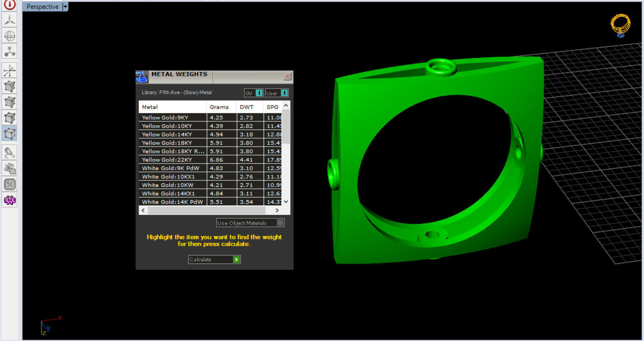Click the wireframe globe icon in toolbar

click(x=10, y=36)
